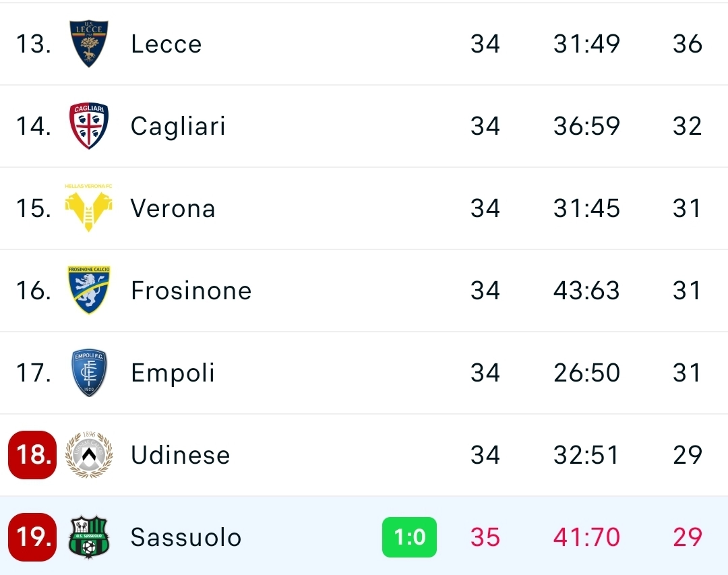This screenshot has height=575, width=728.
Task: Open the Lecce team page
Action: coord(165,43)
